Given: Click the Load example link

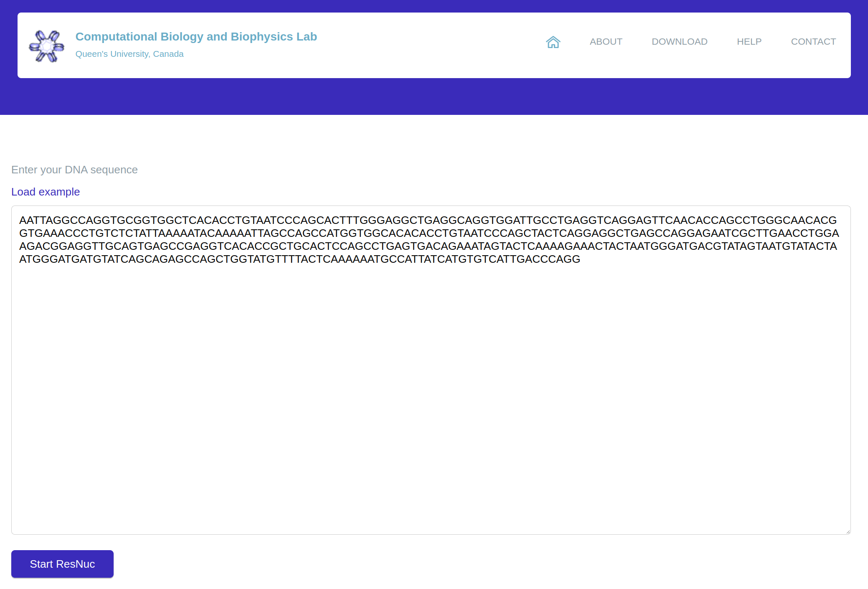Looking at the screenshot, I should (x=46, y=192).
